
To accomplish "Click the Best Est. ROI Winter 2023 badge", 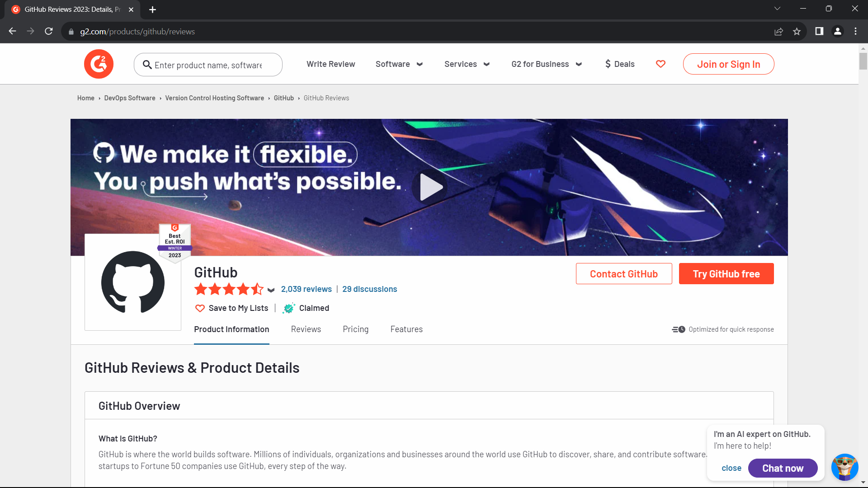I will (175, 243).
